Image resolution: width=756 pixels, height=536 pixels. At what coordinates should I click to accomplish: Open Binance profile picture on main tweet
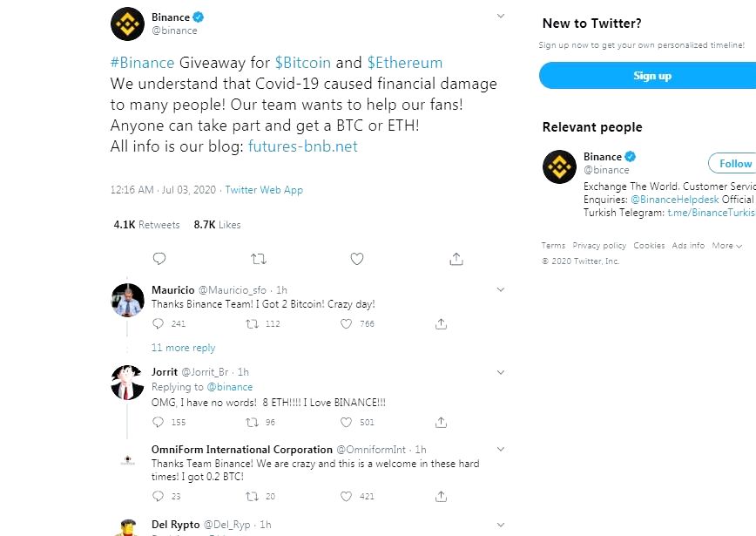point(127,24)
